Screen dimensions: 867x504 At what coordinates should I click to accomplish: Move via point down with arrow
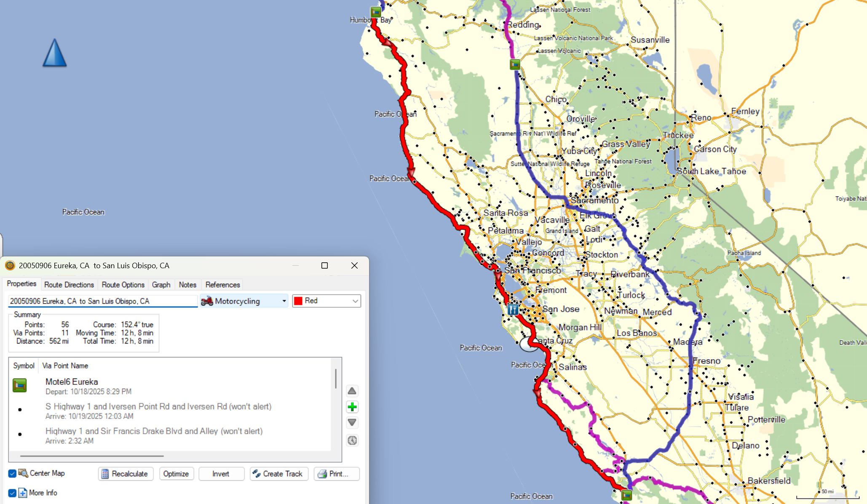(x=352, y=422)
